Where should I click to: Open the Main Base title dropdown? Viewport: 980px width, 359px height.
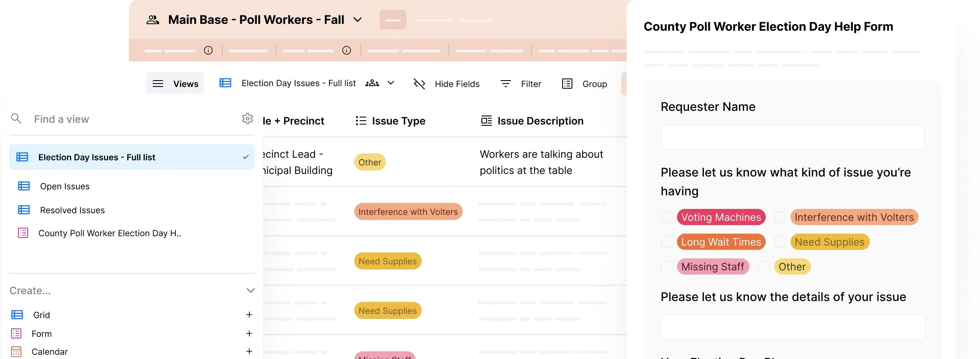[358, 20]
